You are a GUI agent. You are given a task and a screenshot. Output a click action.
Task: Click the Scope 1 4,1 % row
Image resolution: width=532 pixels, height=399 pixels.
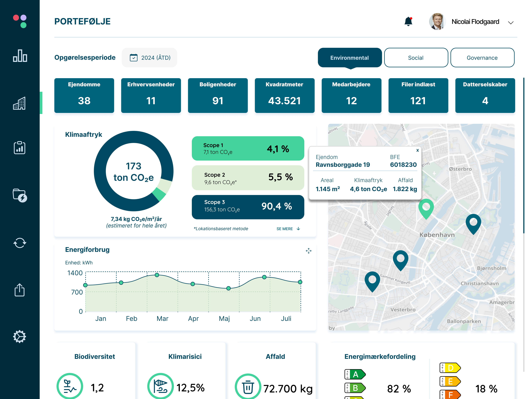coord(248,148)
